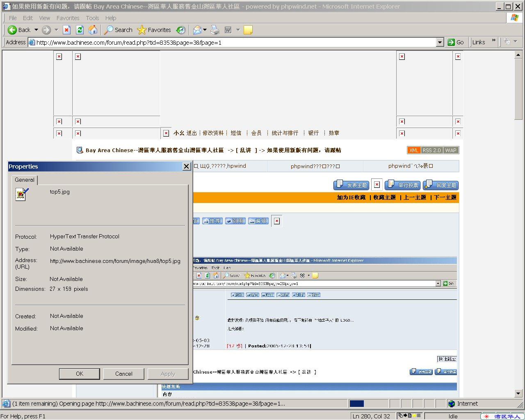Screen dimensions: 525x420
Task: Click the Back navigation button
Action: coord(19,30)
